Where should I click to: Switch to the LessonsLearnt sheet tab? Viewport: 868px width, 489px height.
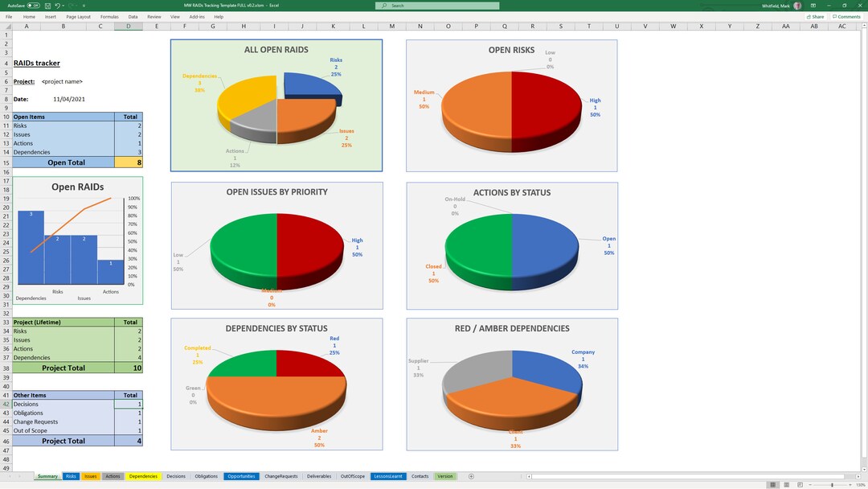389,476
